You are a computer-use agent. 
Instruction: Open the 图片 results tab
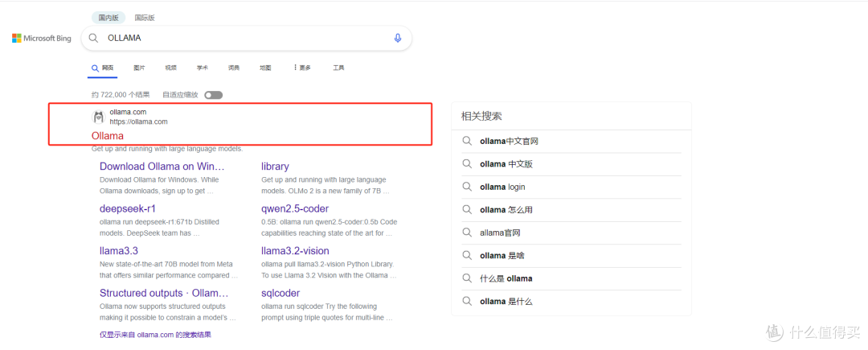point(139,68)
